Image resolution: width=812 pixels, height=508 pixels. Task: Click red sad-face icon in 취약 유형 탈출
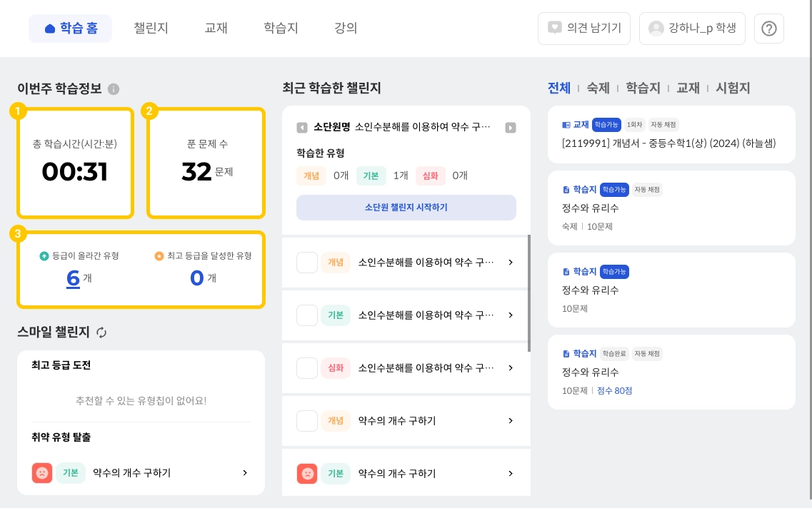[42, 473]
